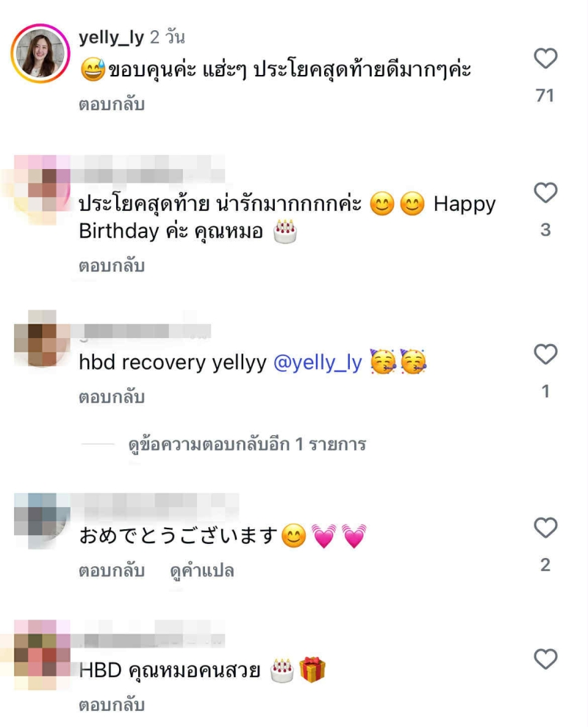Like yelly_ly's comment with the heart icon
Image resolution: width=588 pixels, height=727 pixels.
tap(545, 58)
